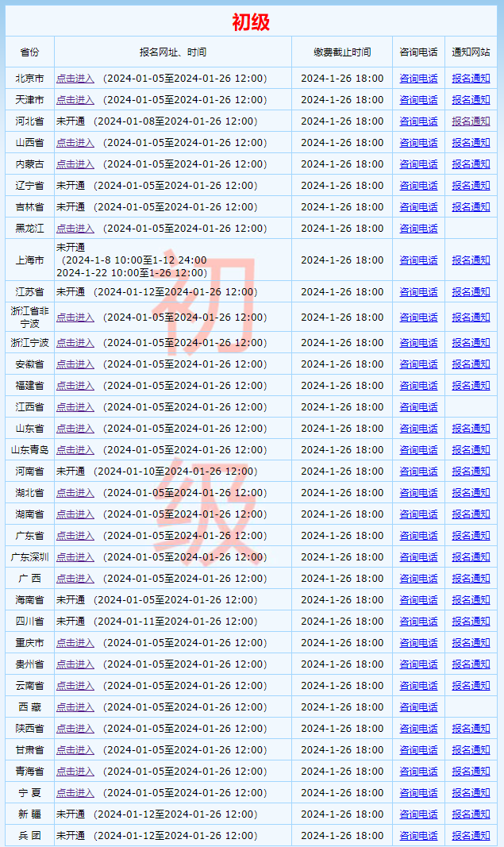Open 点击进入 link for 宁夏
This screenshot has height=847, width=504.
[75, 793]
